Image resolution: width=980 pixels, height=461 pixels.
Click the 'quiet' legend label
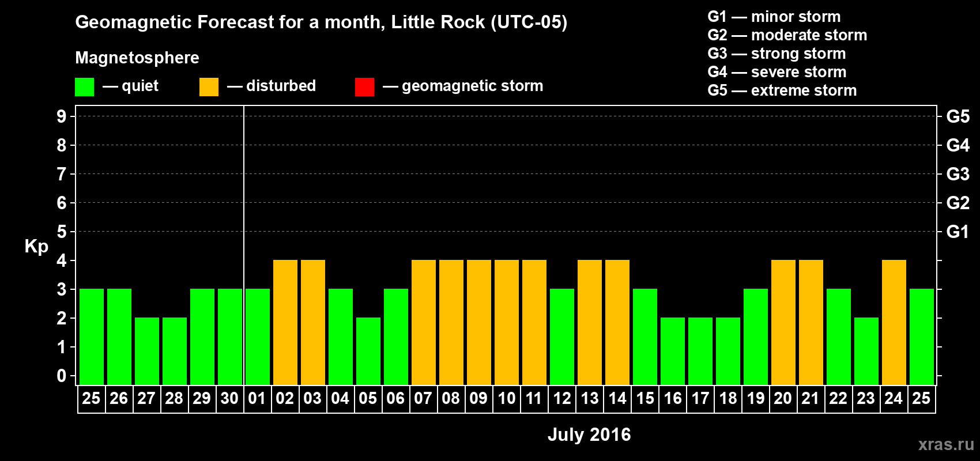coord(140,86)
